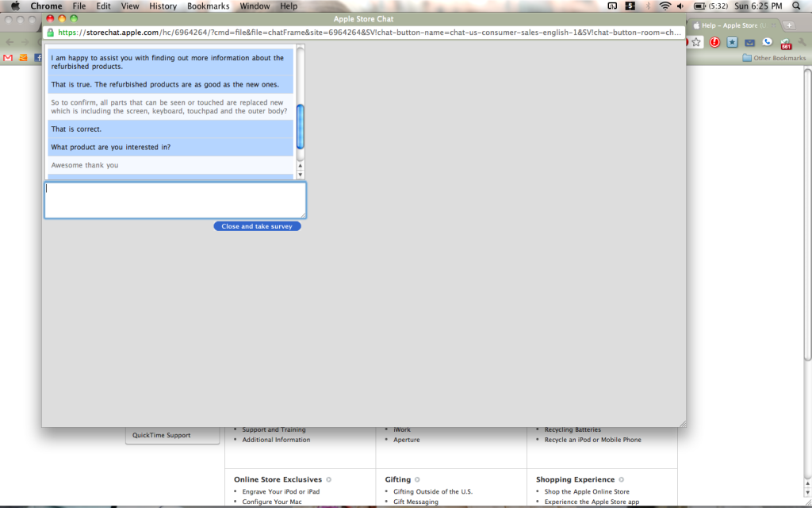
Task: Click the back arrow in background Chrome window
Action: pos(10,43)
